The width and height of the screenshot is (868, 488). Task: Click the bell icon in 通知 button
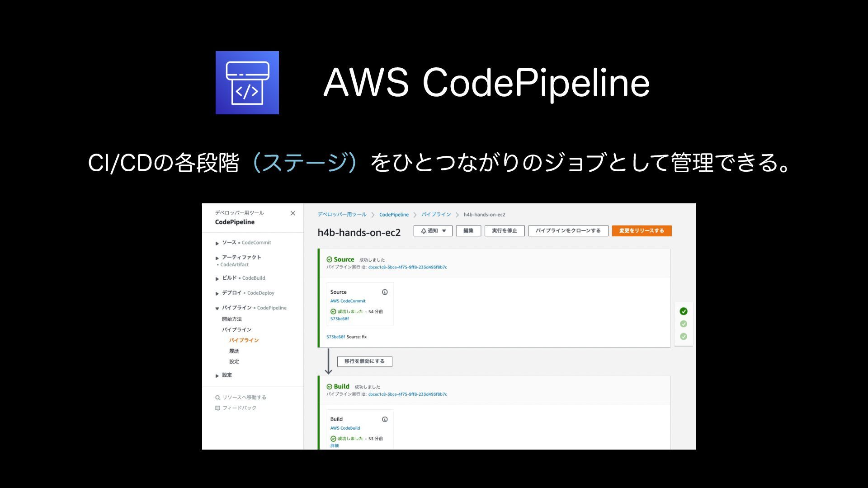[424, 231]
